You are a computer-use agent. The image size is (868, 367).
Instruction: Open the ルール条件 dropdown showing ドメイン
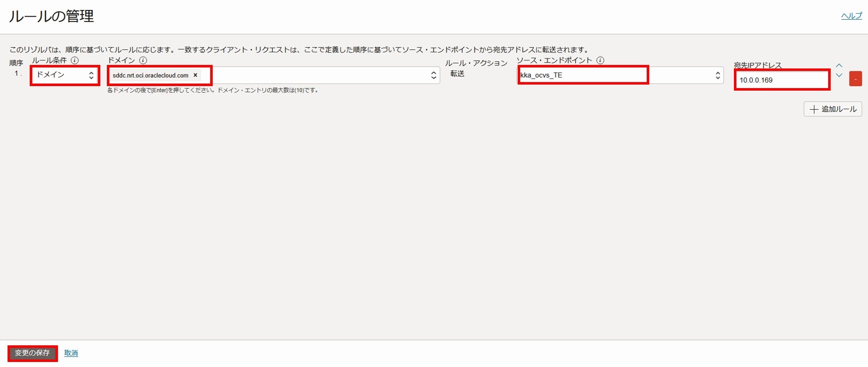tap(65, 75)
